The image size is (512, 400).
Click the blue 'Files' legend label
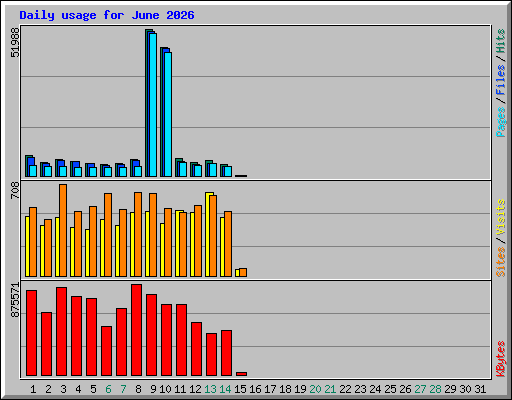pyautogui.click(x=501, y=80)
